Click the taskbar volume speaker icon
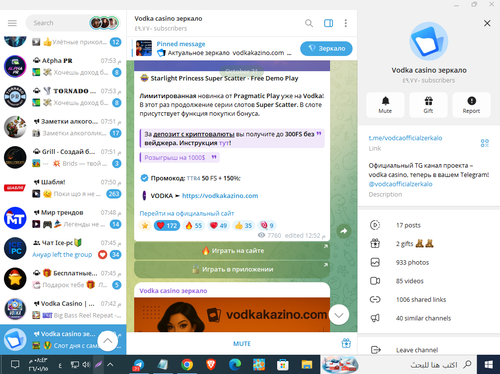Viewport: 500px width, 374px height. 86,365
